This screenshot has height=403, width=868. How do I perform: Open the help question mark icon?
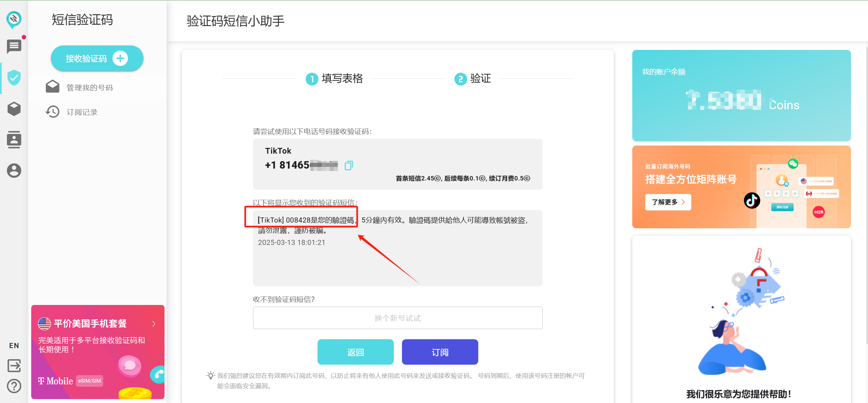tap(14, 386)
